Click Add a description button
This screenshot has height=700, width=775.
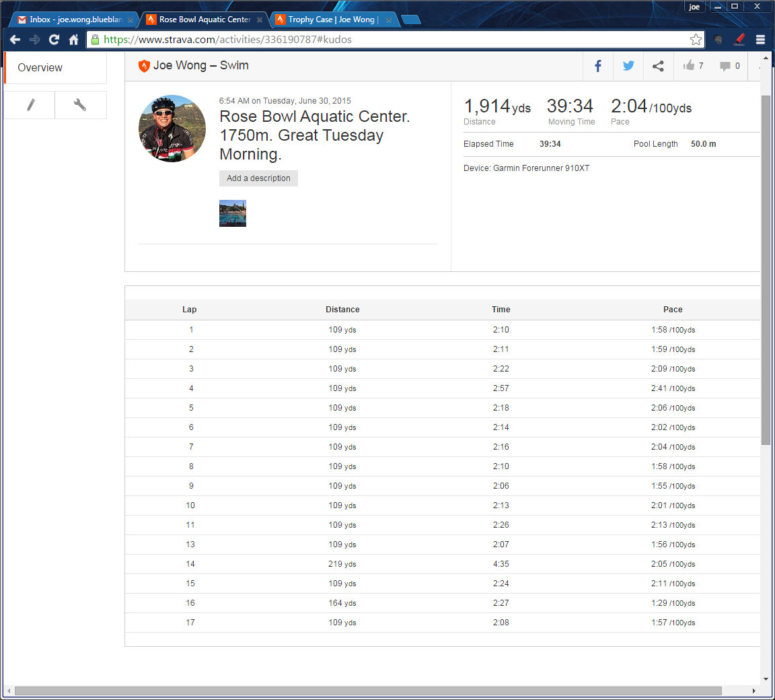pos(258,178)
